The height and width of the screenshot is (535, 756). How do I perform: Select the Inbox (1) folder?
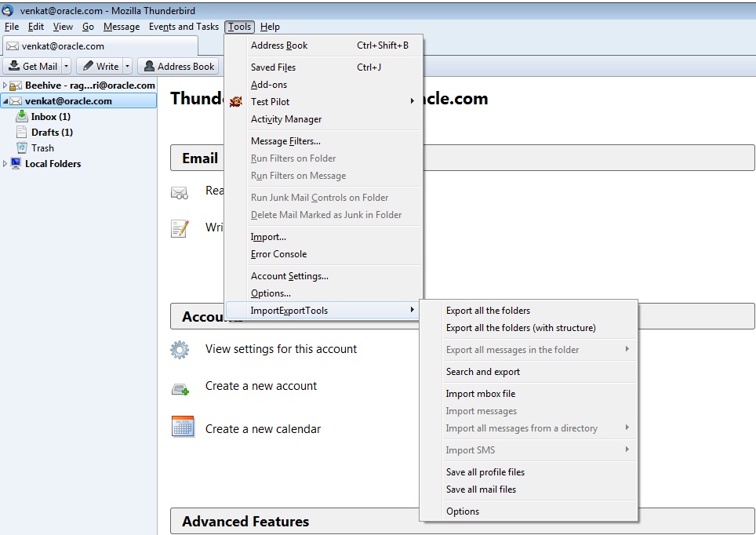[51, 117]
